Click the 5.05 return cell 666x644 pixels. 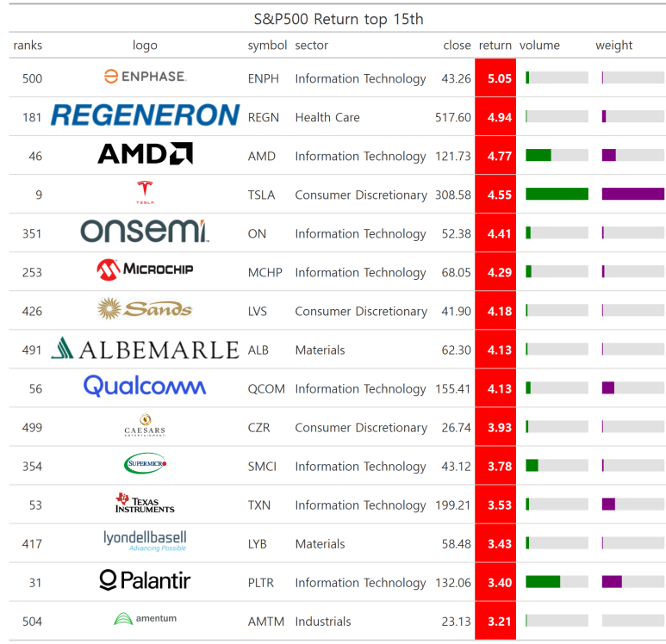coord(495,78)
